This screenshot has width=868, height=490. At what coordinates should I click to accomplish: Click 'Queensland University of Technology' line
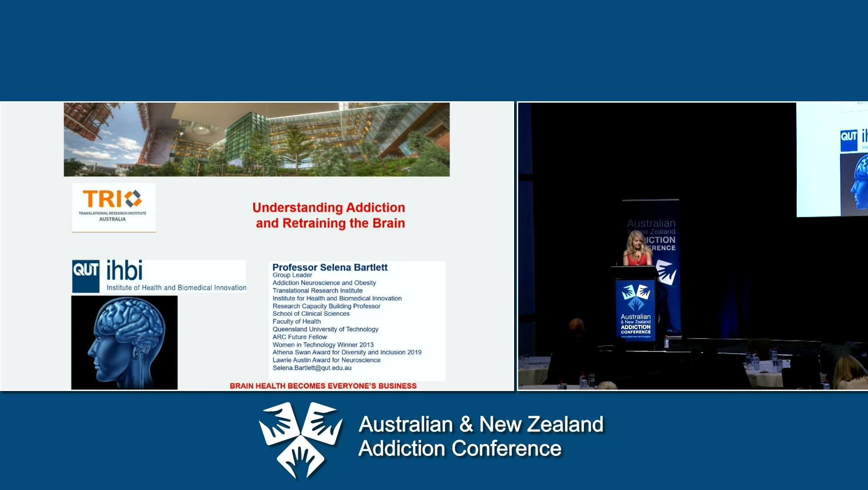coord(325,329)
